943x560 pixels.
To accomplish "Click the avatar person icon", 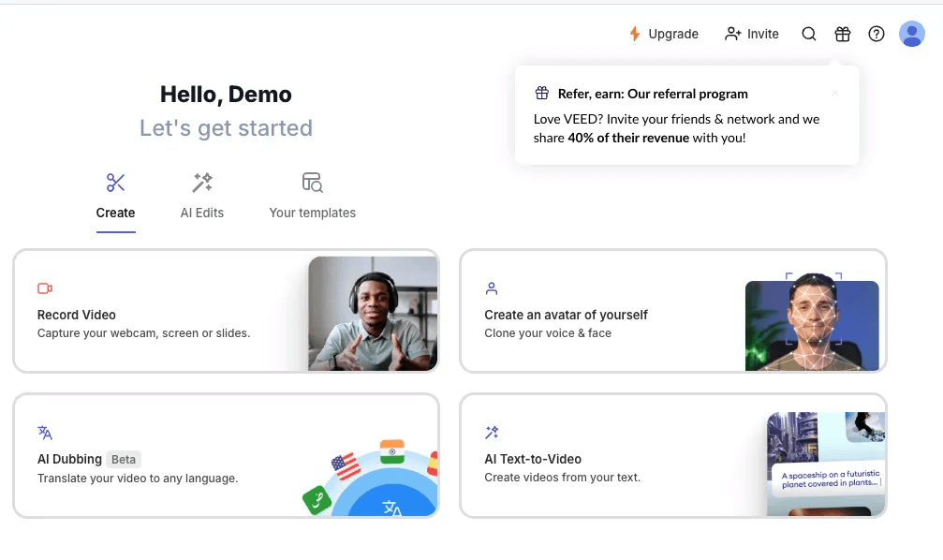I will click(x=492, y=288).
